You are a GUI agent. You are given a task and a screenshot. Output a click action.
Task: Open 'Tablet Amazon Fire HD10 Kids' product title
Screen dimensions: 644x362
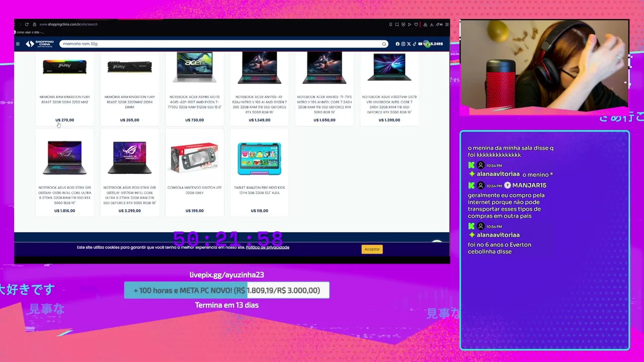point(260,190)
